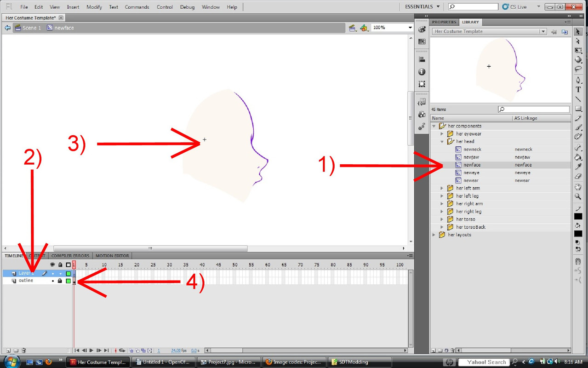Viewport: 588px width, 368px height.
Task: Open the Modify menu
Action: (x=94, y=7)
